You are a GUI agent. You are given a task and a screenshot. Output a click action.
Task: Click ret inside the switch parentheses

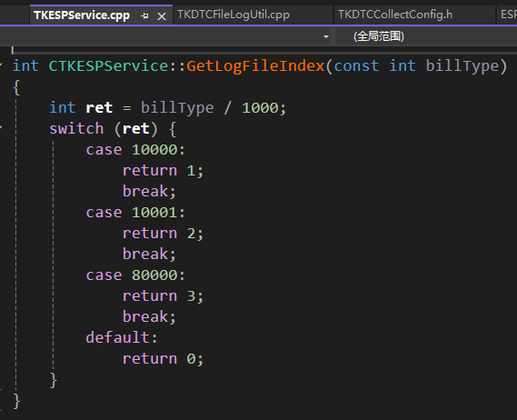[x=136, y=128]
